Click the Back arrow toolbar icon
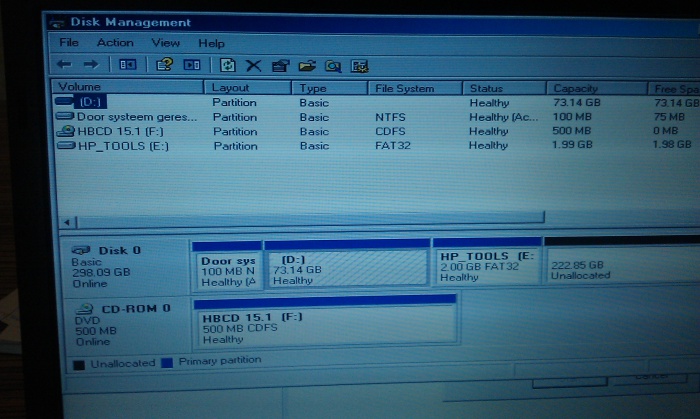Viewport: 700px width, 419px height. (x=64, y=64)
